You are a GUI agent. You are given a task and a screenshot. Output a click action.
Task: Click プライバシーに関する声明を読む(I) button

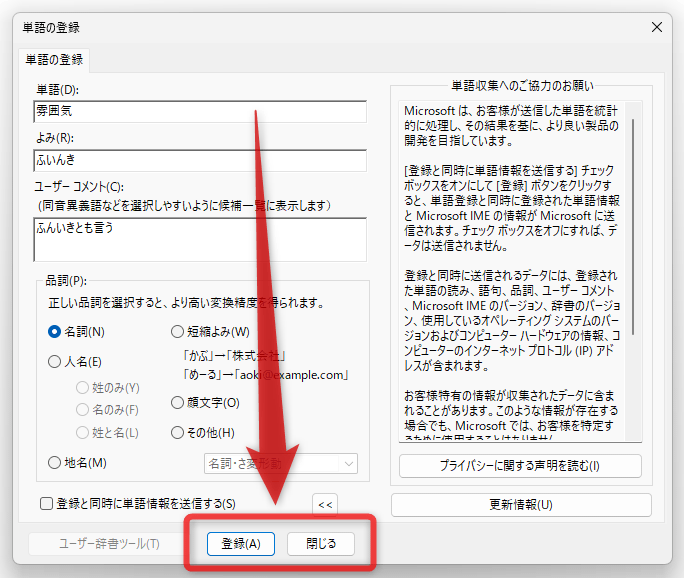[520, 466]
